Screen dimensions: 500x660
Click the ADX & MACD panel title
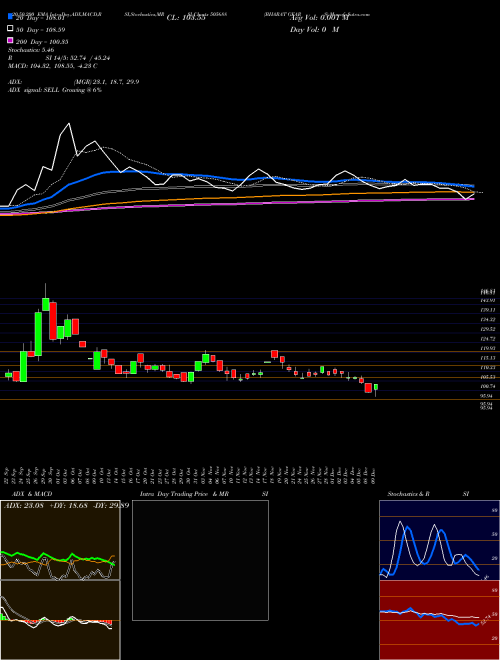pos(32,494)
